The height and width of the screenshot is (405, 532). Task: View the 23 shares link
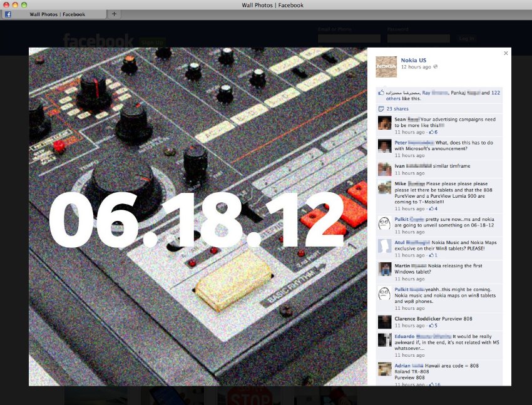[397, 109]
